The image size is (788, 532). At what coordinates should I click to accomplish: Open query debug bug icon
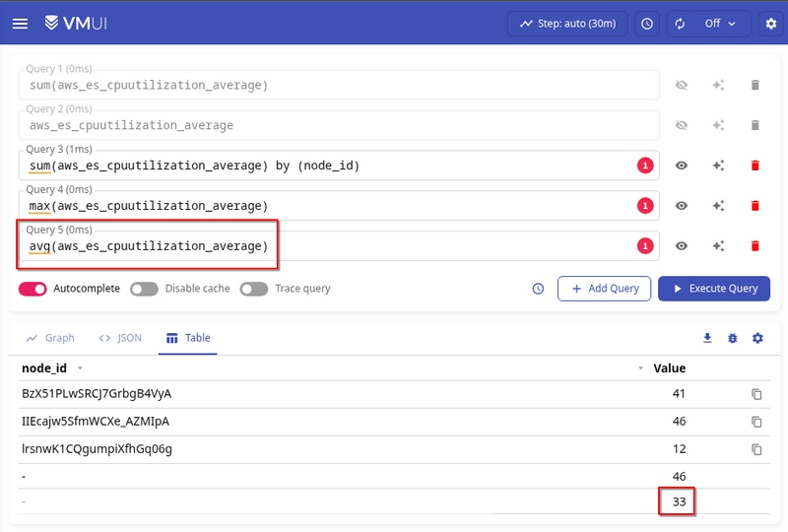tap(732, 338)
